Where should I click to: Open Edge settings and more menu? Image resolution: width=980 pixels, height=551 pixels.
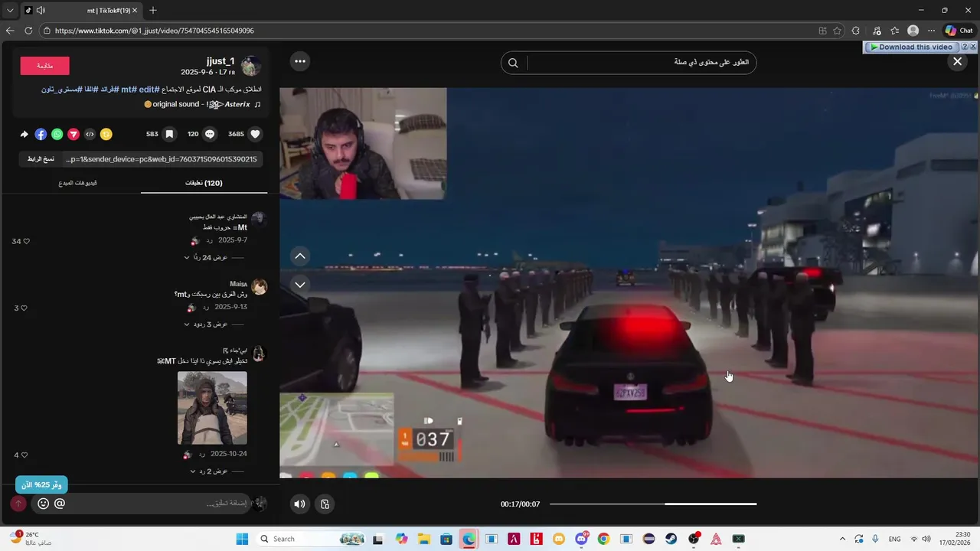(x=932, y=31)
